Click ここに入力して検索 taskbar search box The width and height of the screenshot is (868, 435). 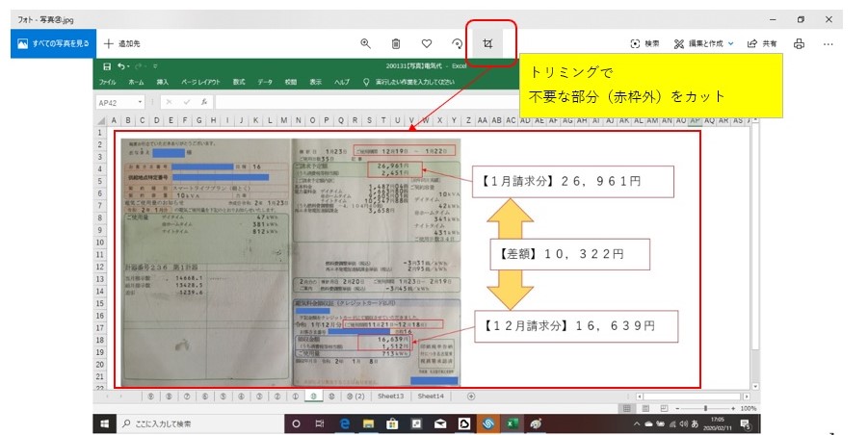(199, 424)
